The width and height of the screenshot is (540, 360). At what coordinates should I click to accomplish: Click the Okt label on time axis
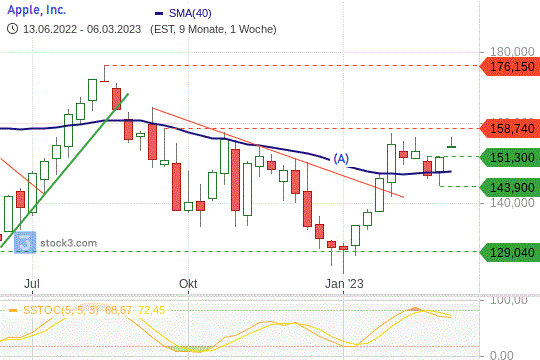(188, 284)
